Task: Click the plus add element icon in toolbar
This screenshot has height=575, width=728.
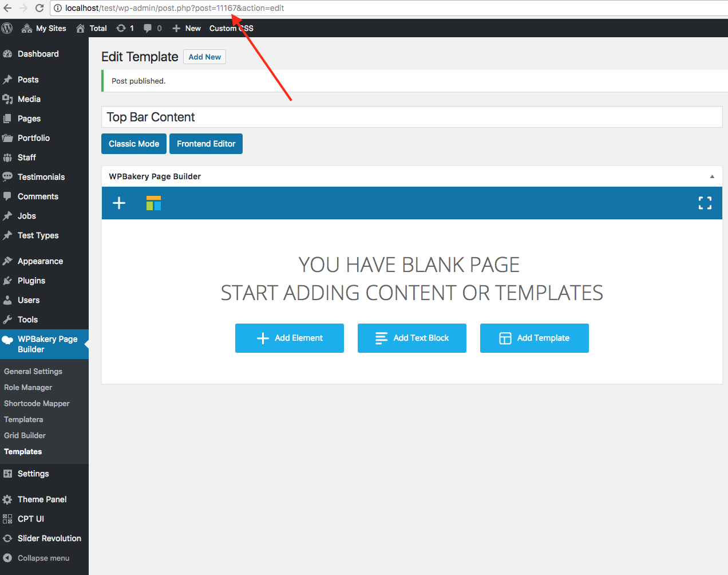Action: tap(119, 203)
